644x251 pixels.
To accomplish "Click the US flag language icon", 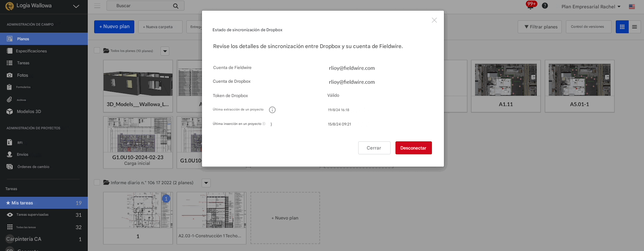I will [x=632, y=7].
